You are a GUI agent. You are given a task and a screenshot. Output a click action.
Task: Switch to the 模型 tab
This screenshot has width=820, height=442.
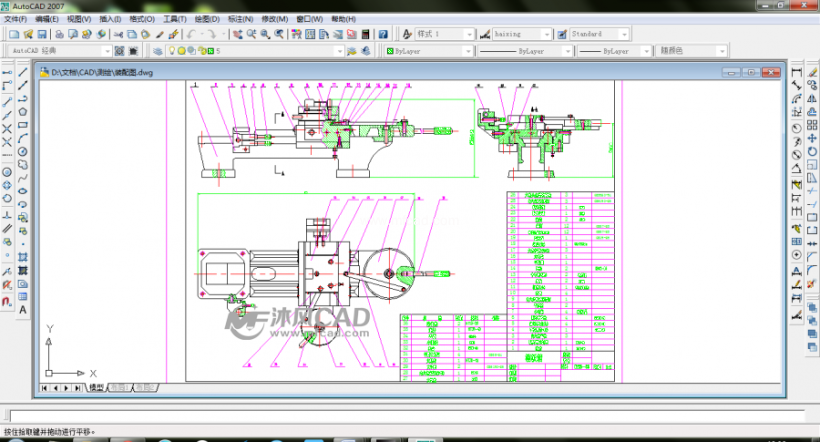click(97, 388)
